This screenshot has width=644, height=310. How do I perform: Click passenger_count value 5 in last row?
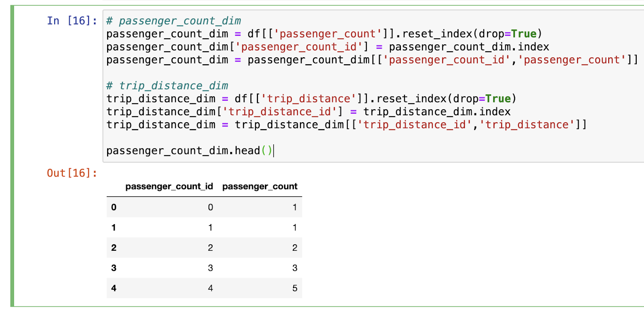(x=295, y=288)
